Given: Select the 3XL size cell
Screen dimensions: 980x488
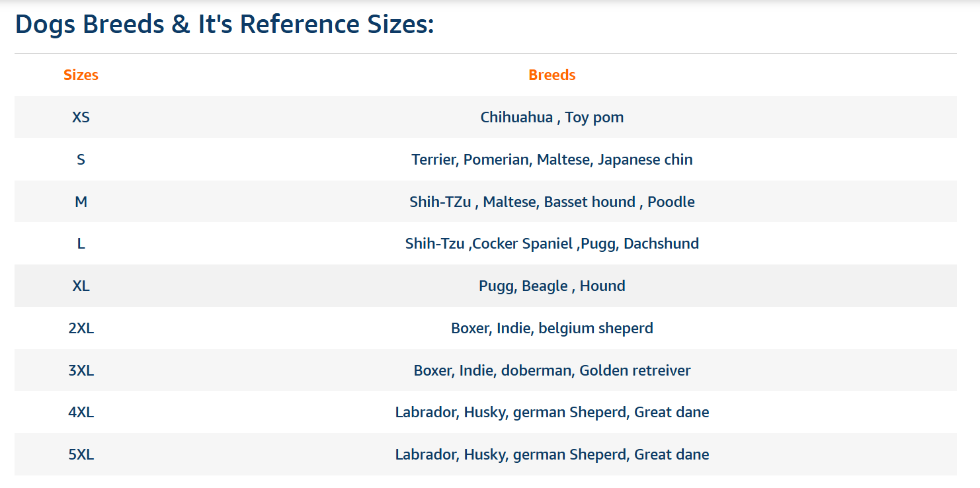Looking at the screenshot, I should point(81,370).
